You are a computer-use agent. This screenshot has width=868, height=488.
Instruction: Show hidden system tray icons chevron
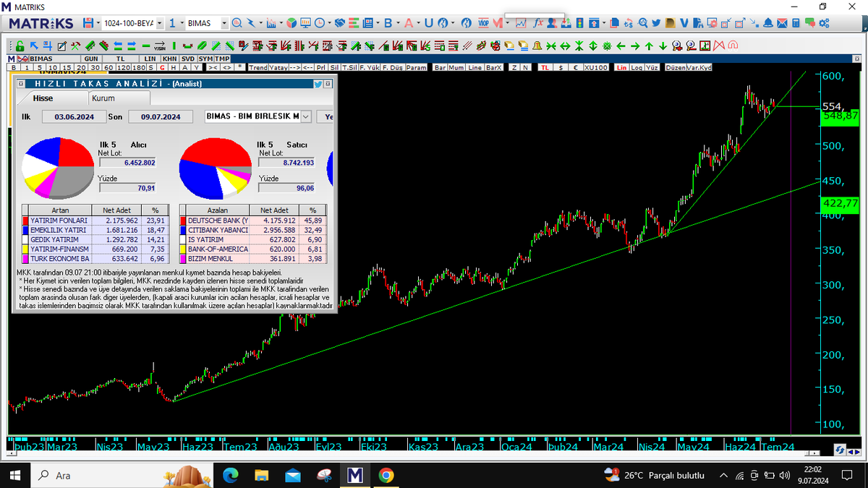[723, 475]
